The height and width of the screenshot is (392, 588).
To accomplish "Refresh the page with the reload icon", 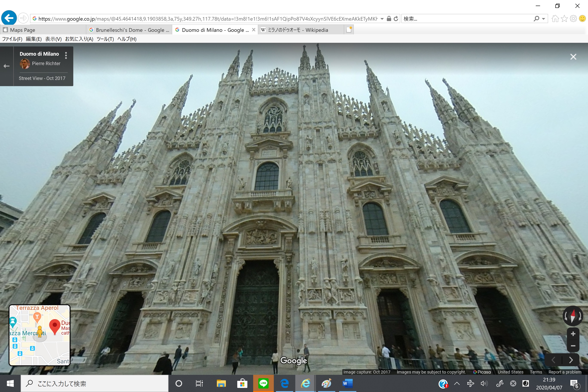I will [396, 19].
